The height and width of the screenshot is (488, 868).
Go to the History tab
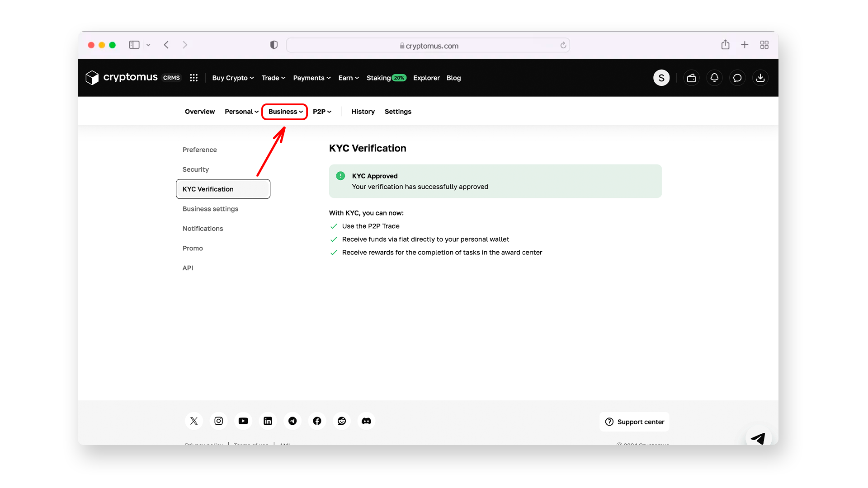pos(363,112)
